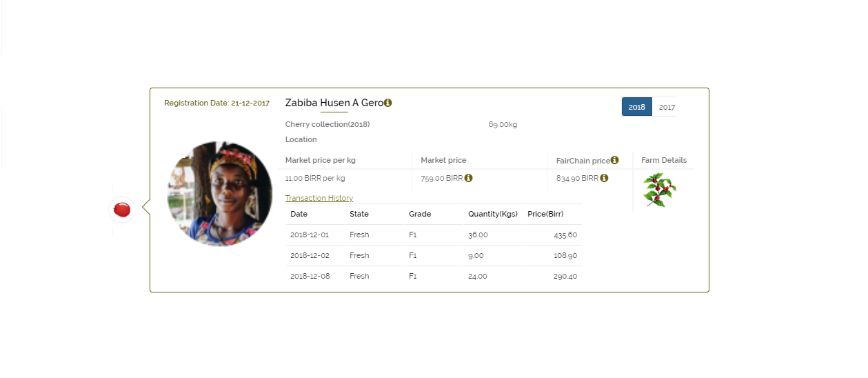Click the Farm Details label
The width and height of the screenshot is (868, 378).
pos(664,160)
